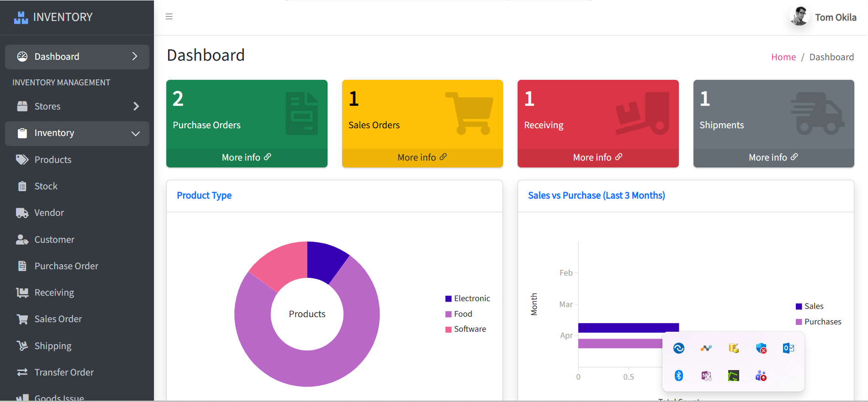
Task: Click the Inventory boxes logo icon
Action: coord(21,17)
